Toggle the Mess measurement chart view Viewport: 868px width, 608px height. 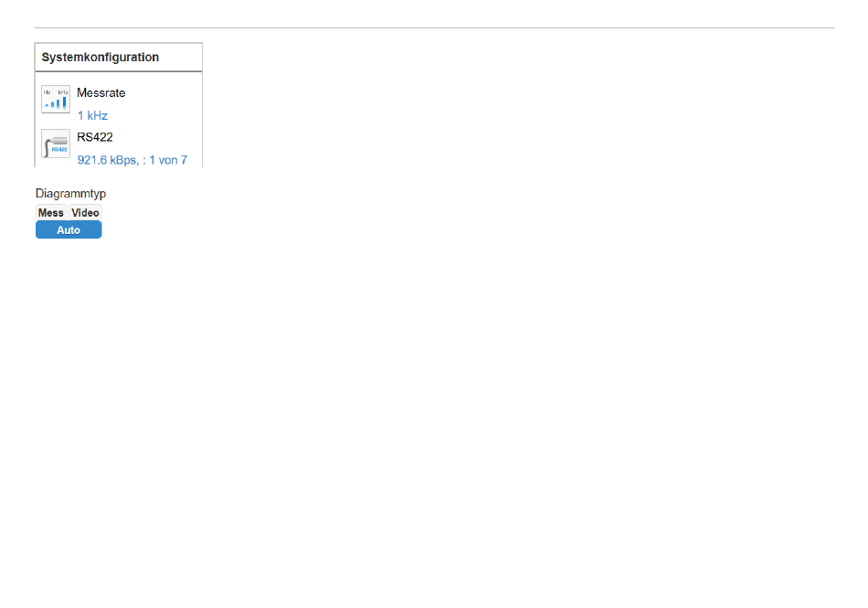coord(51,213)
